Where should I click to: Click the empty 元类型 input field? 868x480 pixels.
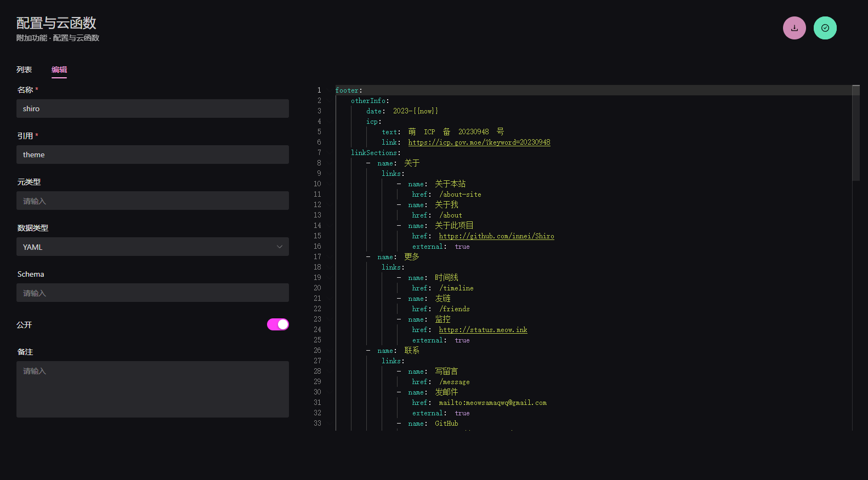click(x=152, y=201)
